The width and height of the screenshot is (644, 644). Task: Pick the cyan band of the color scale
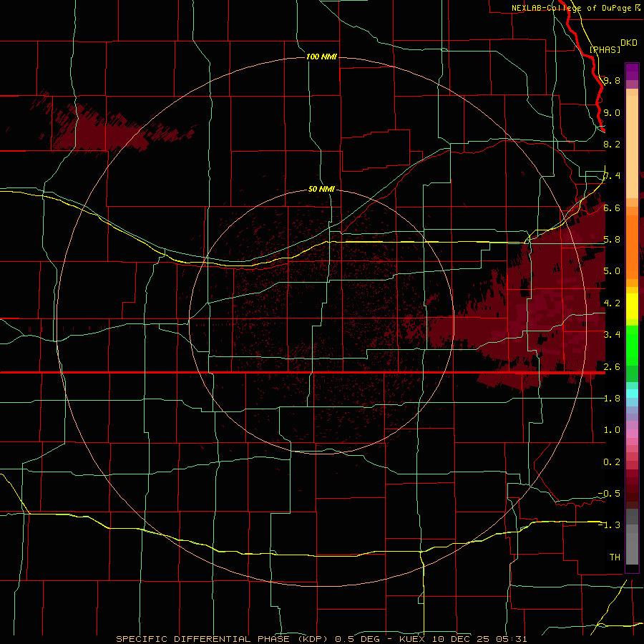click(x=632, y=394)
